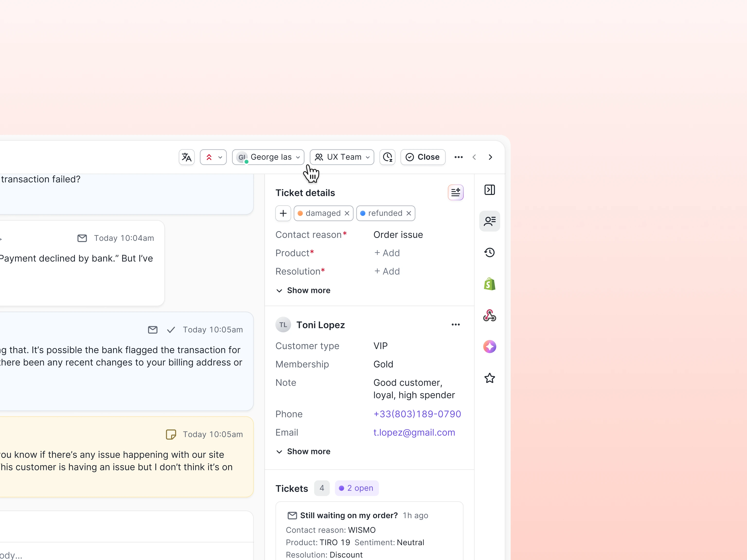This screenshot has width=747, height=560.
Task: Edit the Gold membership value
Action: [x=383, y=364]
